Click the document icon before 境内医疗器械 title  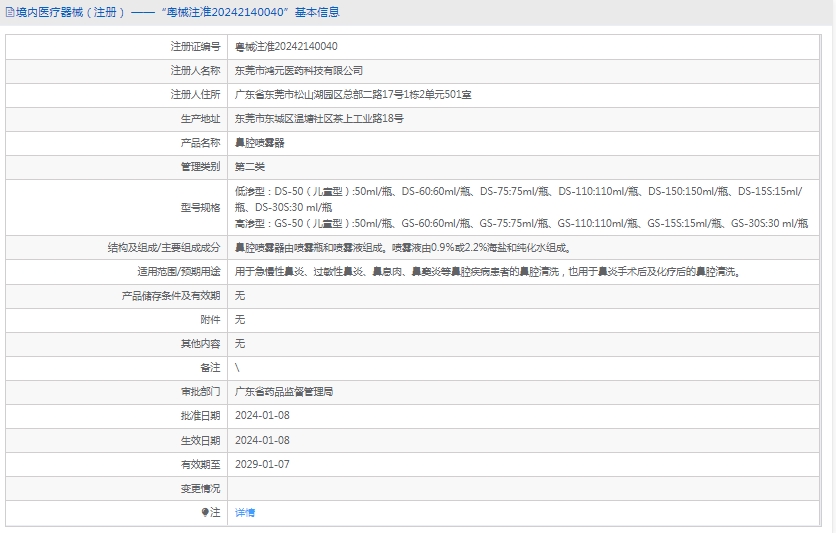(x=10, y=13)
